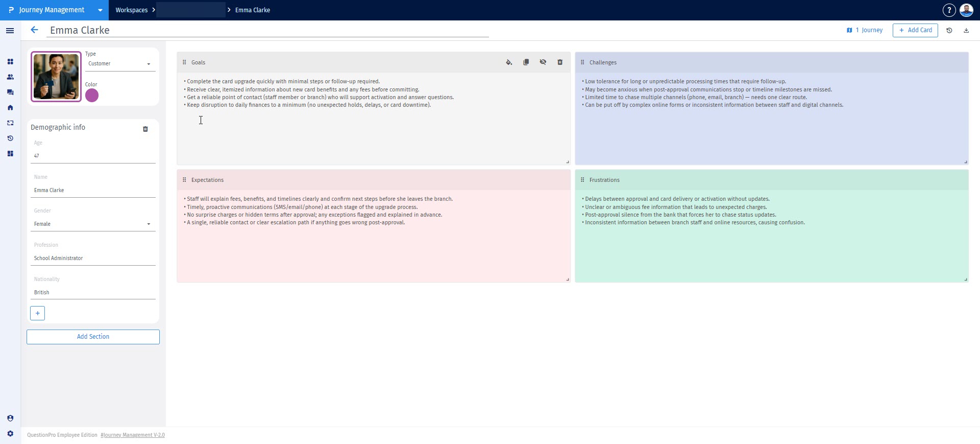
Task: Click the Workspaces breadcrumb
Action: tap(132, 10)
